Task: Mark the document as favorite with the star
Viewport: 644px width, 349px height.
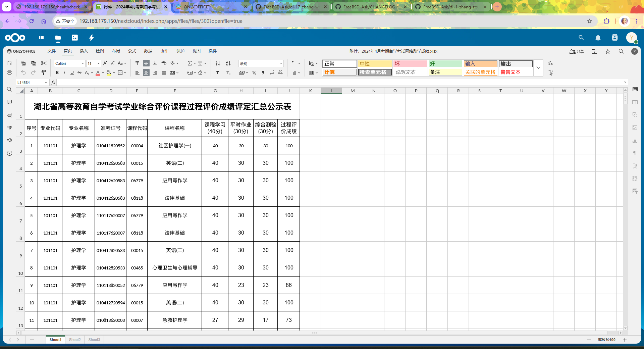Action: [608, 51]
